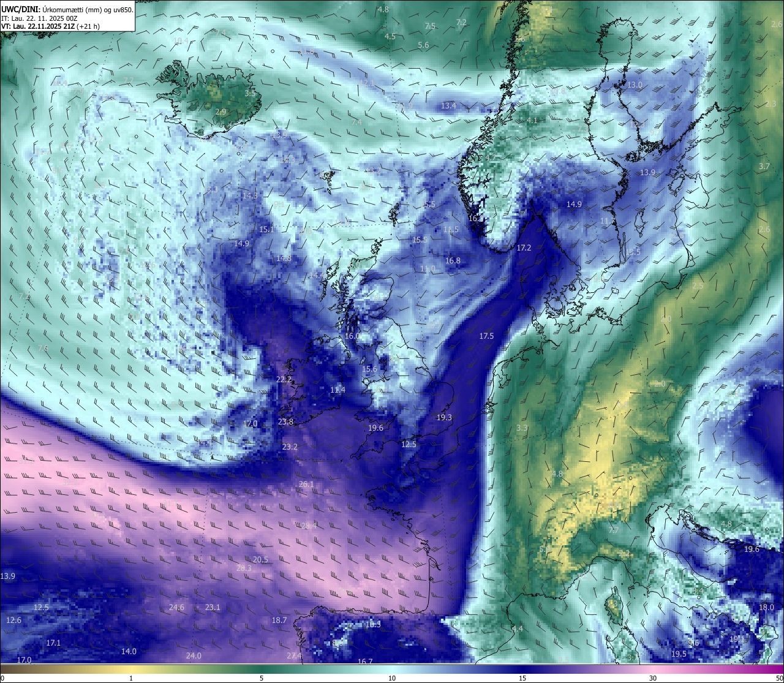Click the 14.3 value on the map

click(250, 196)
